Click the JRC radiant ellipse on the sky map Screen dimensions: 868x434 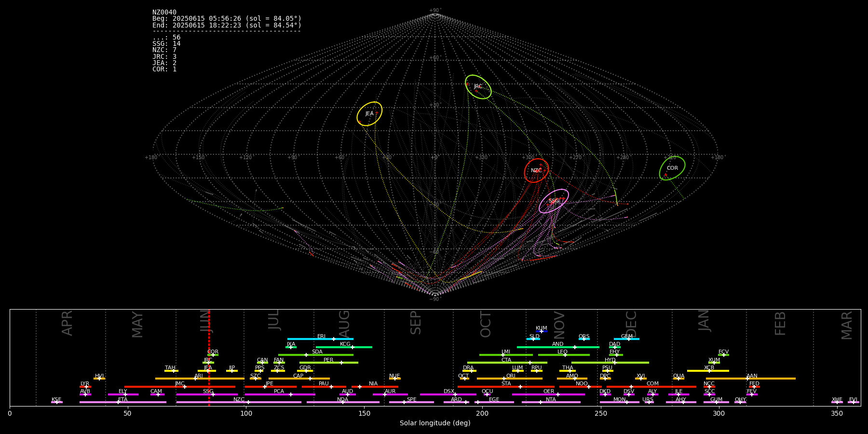(478, 87)
